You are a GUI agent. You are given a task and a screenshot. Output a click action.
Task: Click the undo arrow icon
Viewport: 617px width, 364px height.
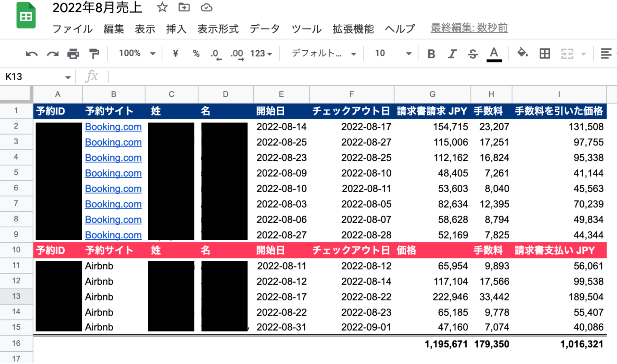tap(31, 54)
